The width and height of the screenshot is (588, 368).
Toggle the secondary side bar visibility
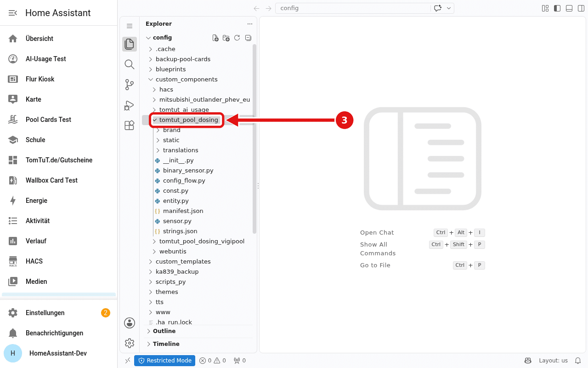[x=581, y=8]
